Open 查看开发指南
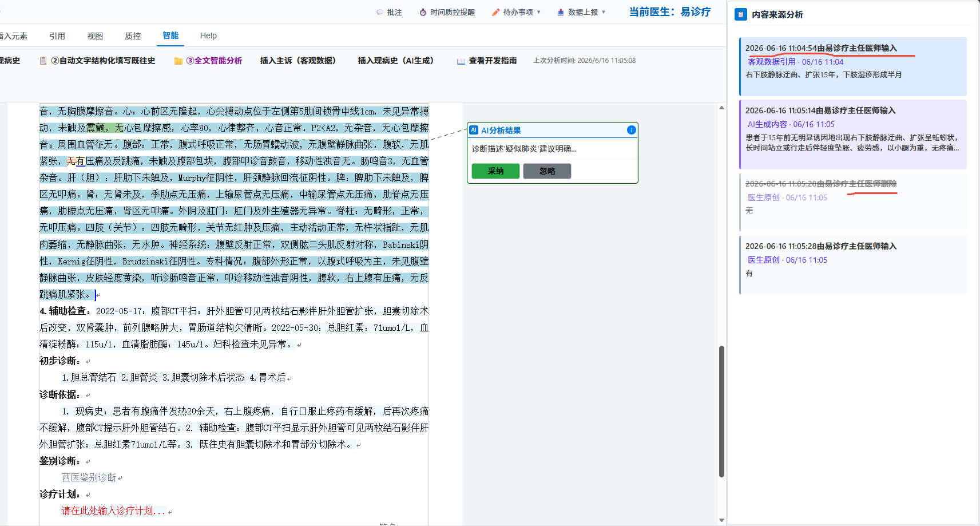Image resolution: width=980 pixels, height=526 pixels. pos(493,61)
